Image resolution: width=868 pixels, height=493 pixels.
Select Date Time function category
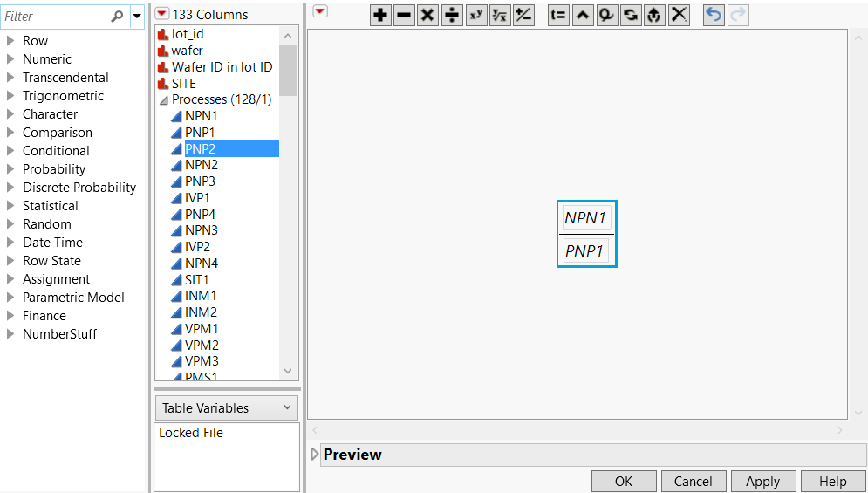tap(52, 242)
